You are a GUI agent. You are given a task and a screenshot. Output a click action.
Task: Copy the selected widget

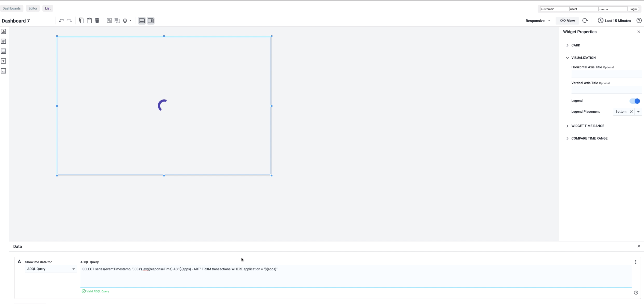82,20
